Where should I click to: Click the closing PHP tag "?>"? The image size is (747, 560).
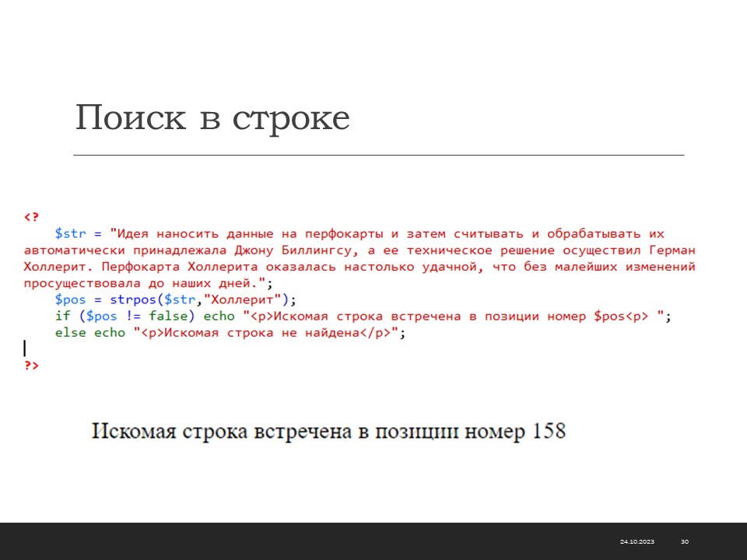click(31, 365)
